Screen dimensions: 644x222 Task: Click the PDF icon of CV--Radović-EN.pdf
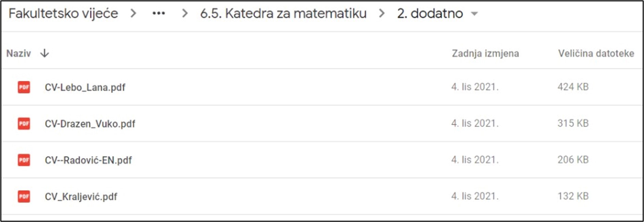[24, 160]
